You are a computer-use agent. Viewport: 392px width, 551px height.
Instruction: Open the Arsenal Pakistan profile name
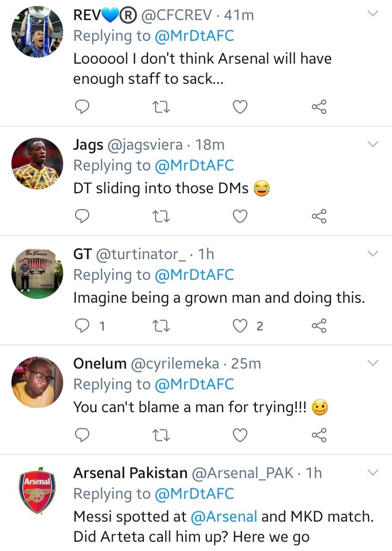coord(130,473)
